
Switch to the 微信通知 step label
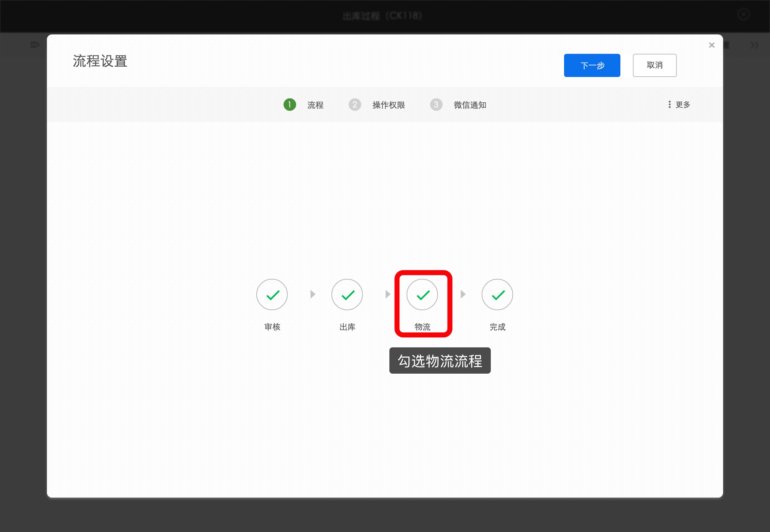[470, 105]
